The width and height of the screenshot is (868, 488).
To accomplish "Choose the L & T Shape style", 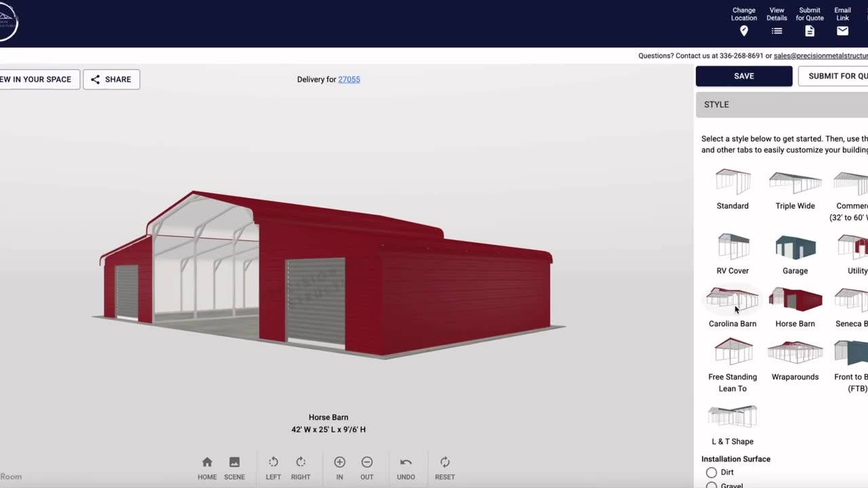I will [x=732, y=416].
